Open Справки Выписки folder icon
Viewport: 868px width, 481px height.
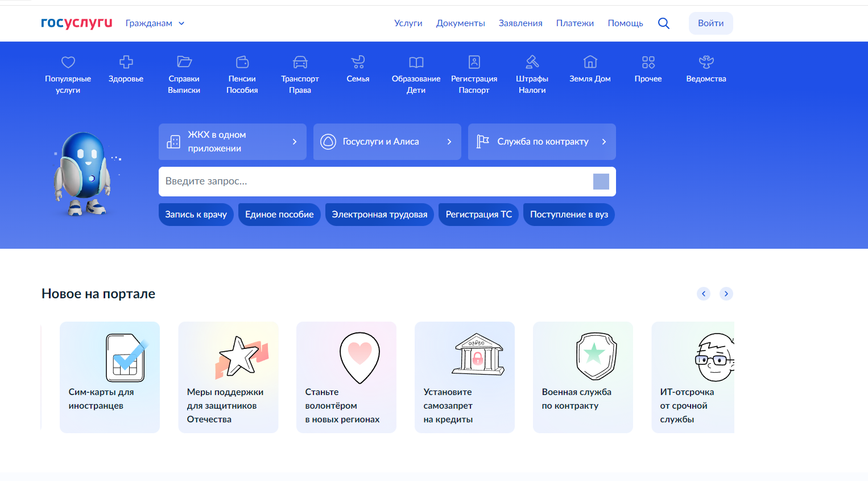coord(184,61)
